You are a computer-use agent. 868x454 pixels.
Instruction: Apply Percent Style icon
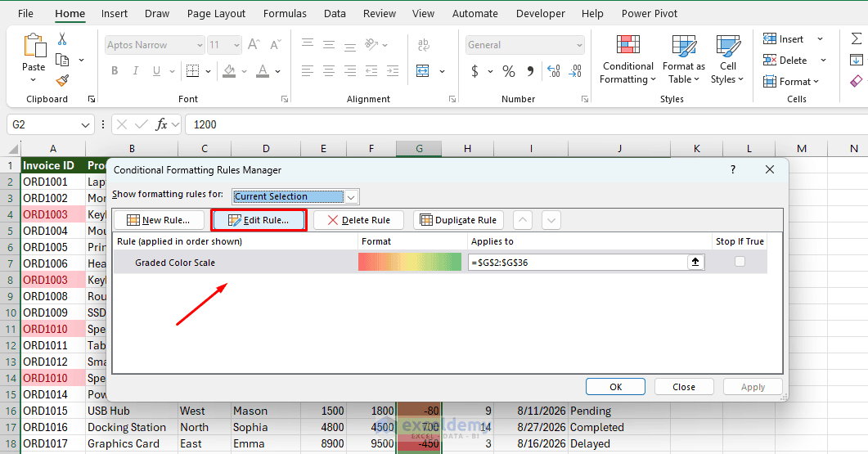(x=508, y=71)
